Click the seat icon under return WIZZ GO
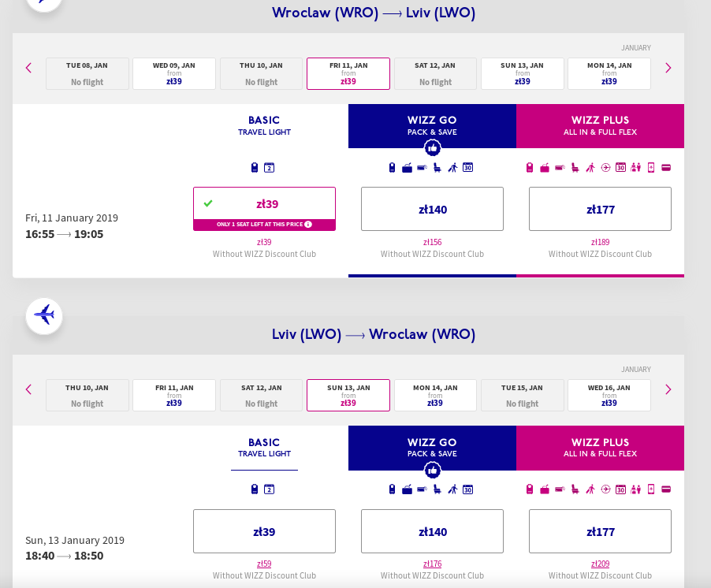711x588 pixels. click(x=437, y=489)
